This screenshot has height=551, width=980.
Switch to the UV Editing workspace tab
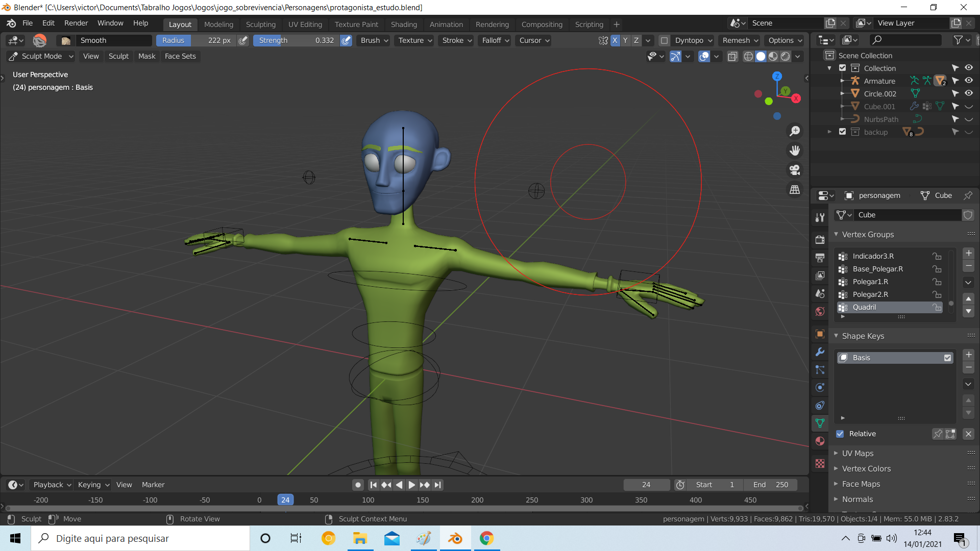[305, 24]
